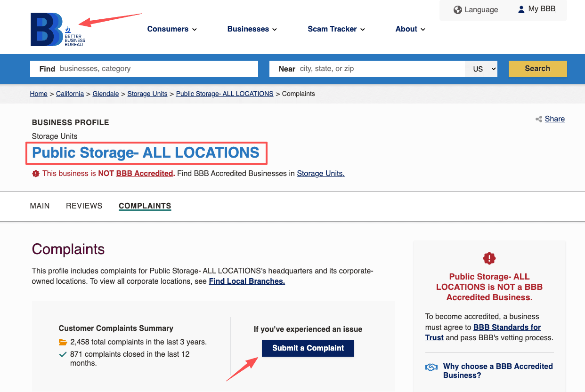585x392 pixels.
Task: Click the Search button
Action: coord(537,68)
